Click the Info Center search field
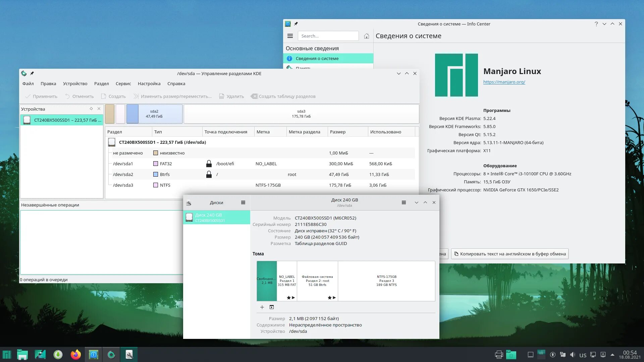The height and width of the screenshot is (362, 644). [328, 36]
